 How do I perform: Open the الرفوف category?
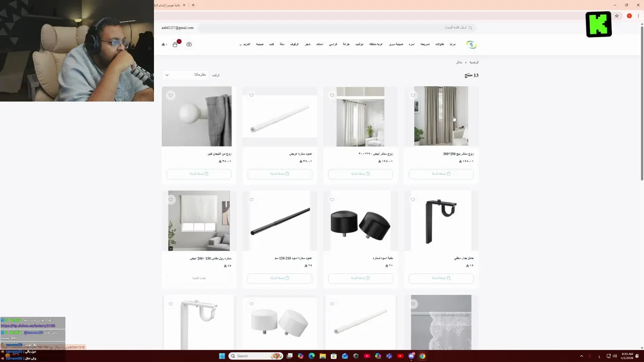click(294, 44)
